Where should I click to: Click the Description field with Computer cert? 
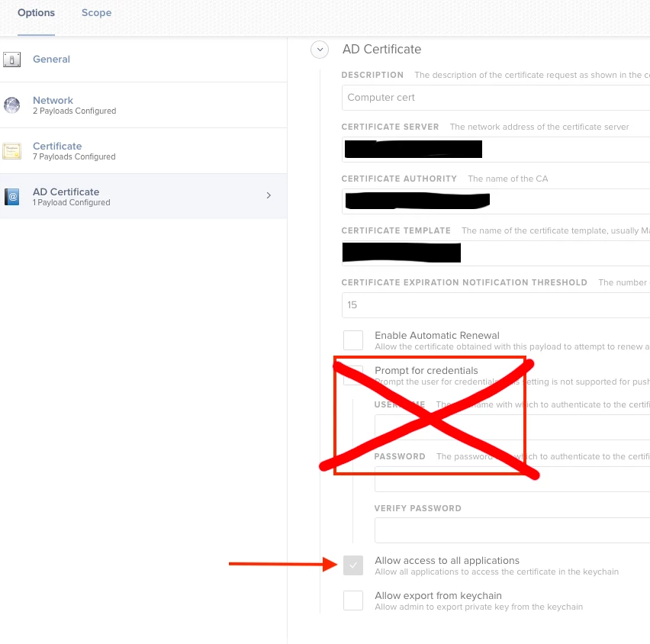(x=496, y=98)
